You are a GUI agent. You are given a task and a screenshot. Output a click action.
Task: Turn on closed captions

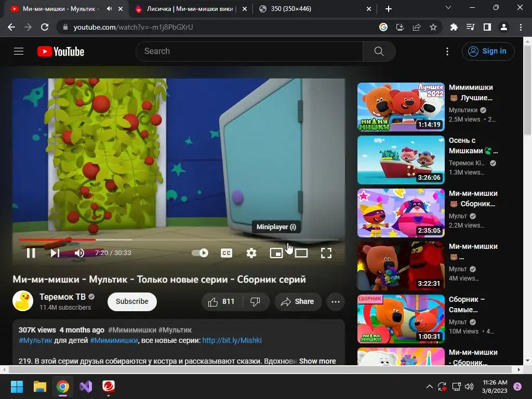click(227, 253)
